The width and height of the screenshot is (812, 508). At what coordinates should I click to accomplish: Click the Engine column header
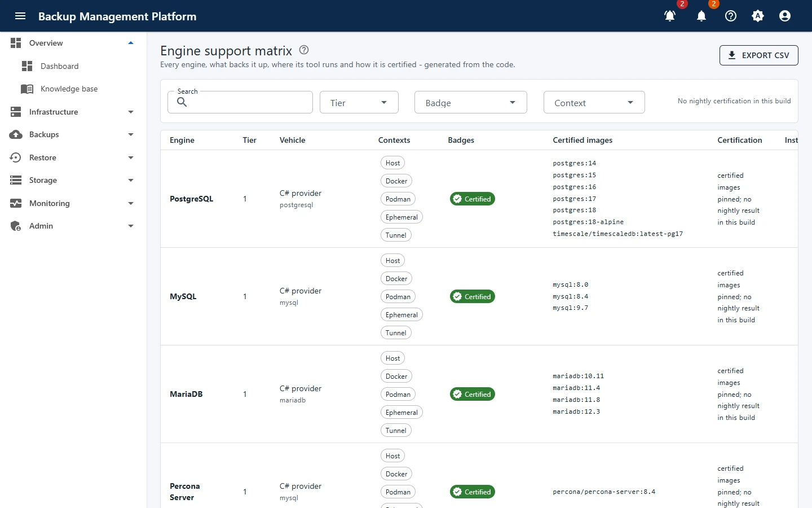[x=182, y=140]
